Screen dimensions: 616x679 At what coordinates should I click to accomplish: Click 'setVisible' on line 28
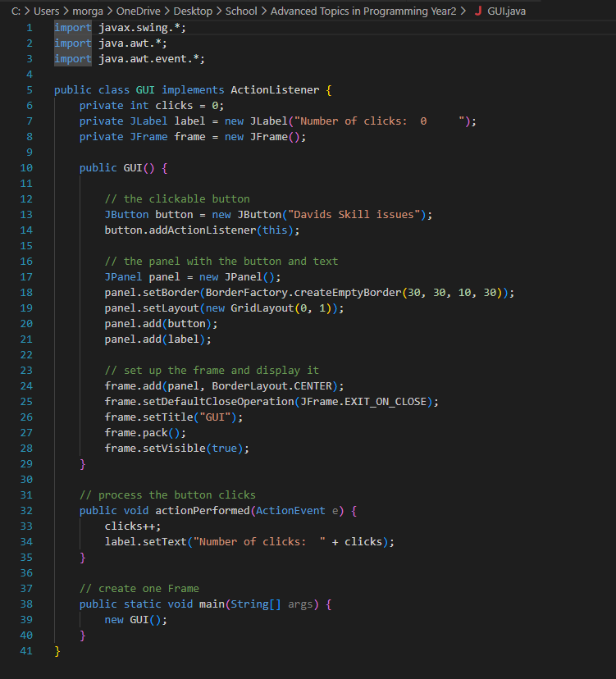pos(174,449)
